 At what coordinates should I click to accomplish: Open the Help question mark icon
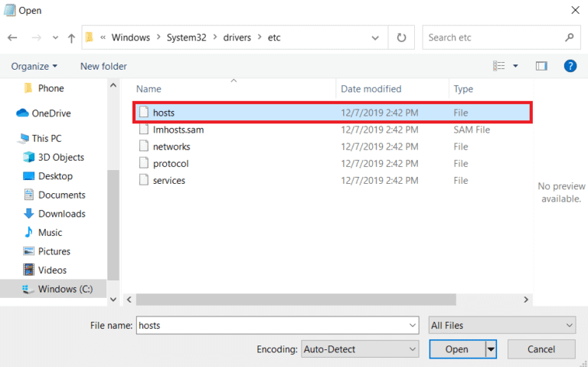tap(570, 67)
